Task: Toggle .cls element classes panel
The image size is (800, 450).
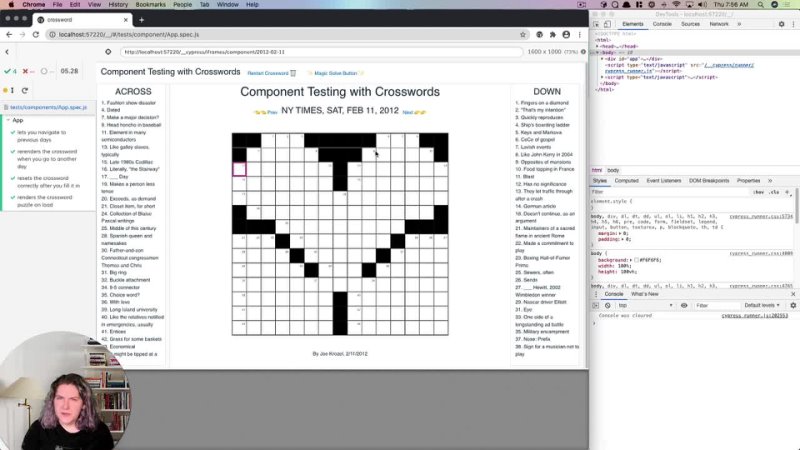Action: pyautogui.click(x=774, y=192)
